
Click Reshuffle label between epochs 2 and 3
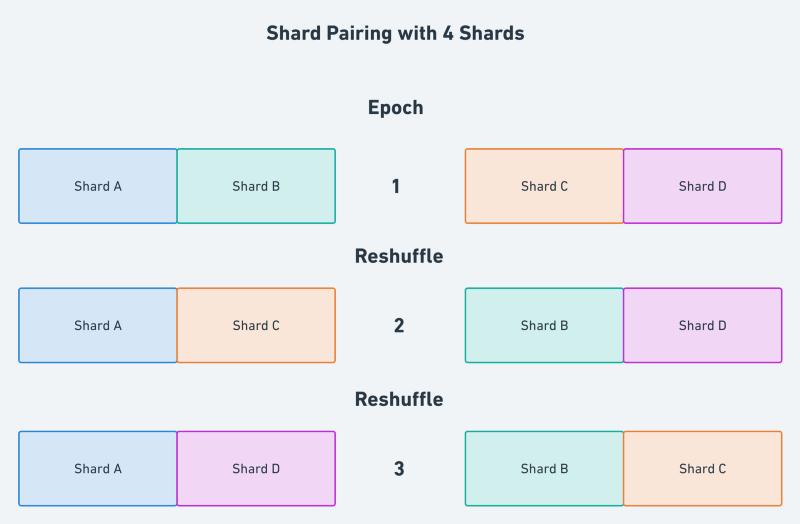click(398, 399)
